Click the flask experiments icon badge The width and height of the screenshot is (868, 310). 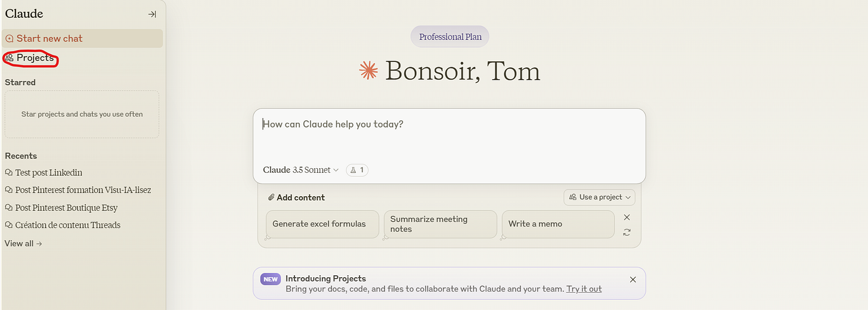357,170
